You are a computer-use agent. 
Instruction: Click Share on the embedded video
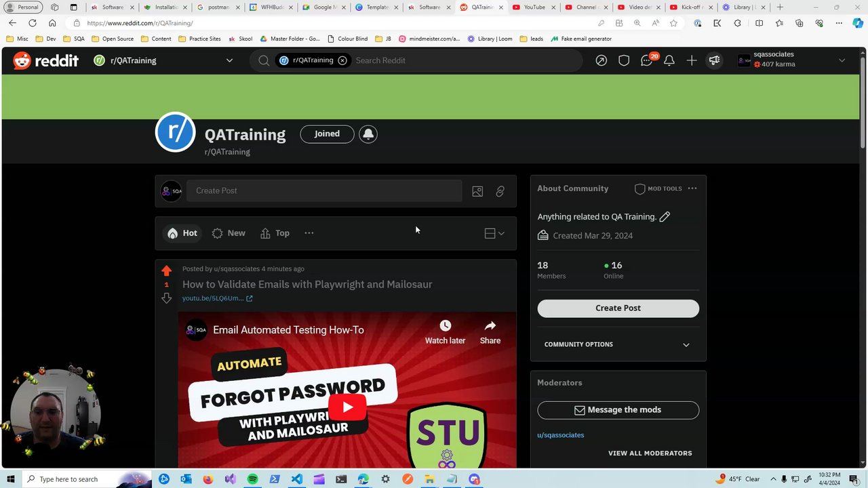click(490, 332)
